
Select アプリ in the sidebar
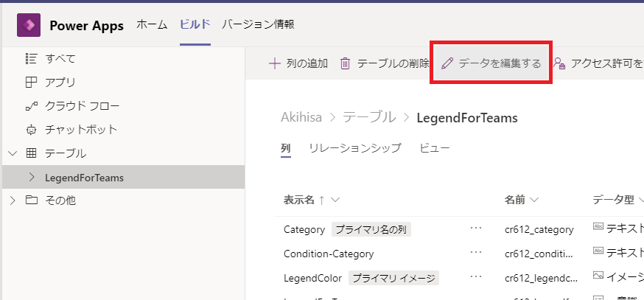click(x=60, y=83)
